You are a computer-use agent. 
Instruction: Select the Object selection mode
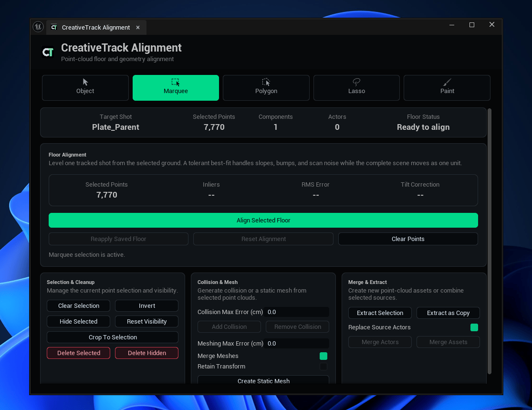pos(85,87)
